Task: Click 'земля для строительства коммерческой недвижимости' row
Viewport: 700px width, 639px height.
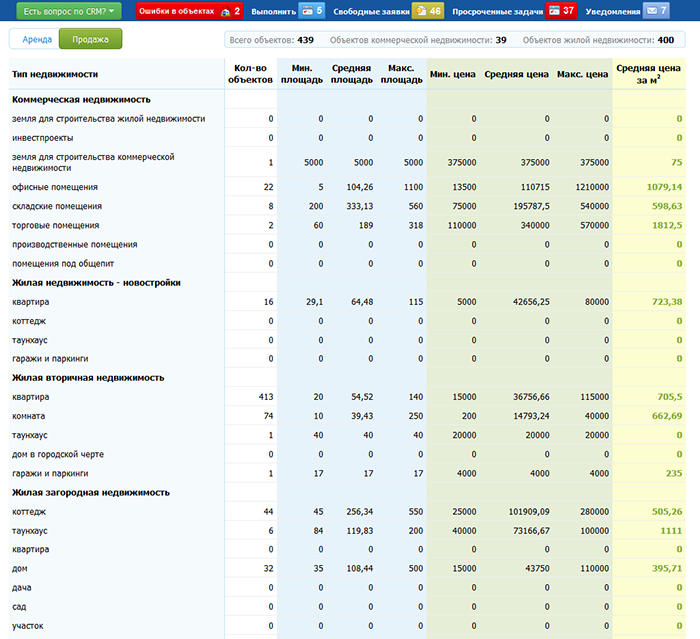Action: (x=93, y=163)
